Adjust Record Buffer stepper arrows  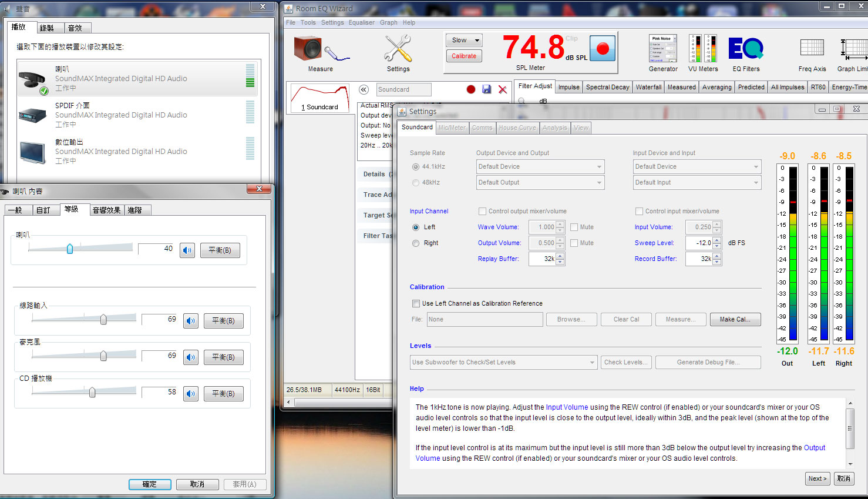click(x=717, y=259)
